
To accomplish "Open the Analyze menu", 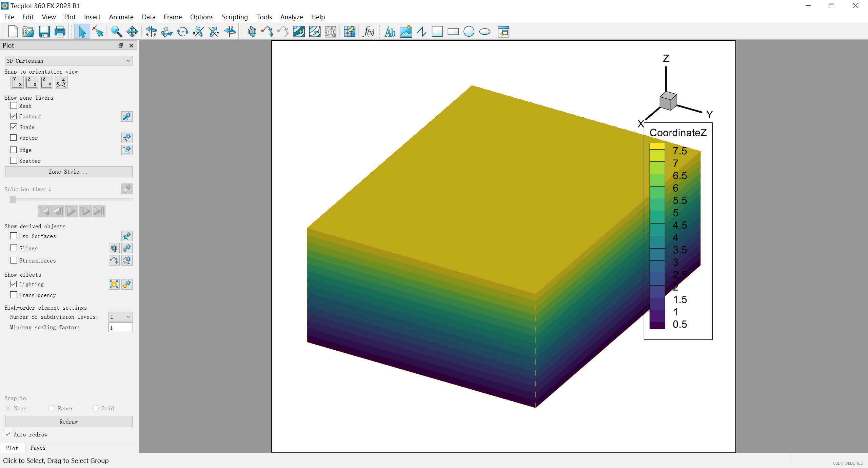I will (x=291, y=17).
